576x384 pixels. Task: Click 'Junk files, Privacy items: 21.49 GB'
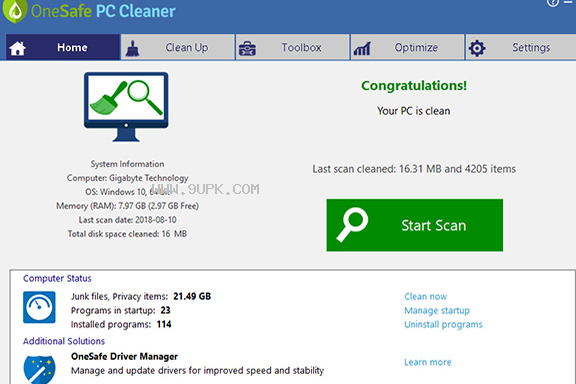pyautogui.click(x=141, y=296)
